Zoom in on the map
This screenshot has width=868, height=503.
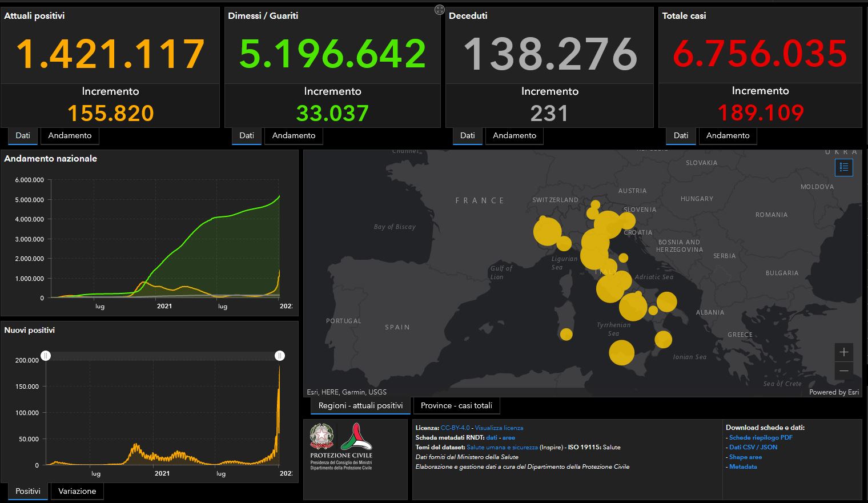tap(844, 352)
